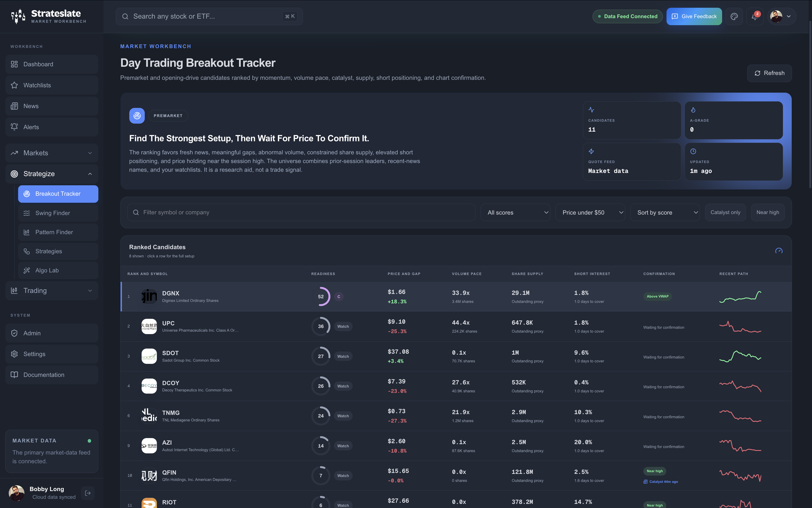Click the Give Feedback button
This screenshot has width=812, height=508.
coord(694,16)
